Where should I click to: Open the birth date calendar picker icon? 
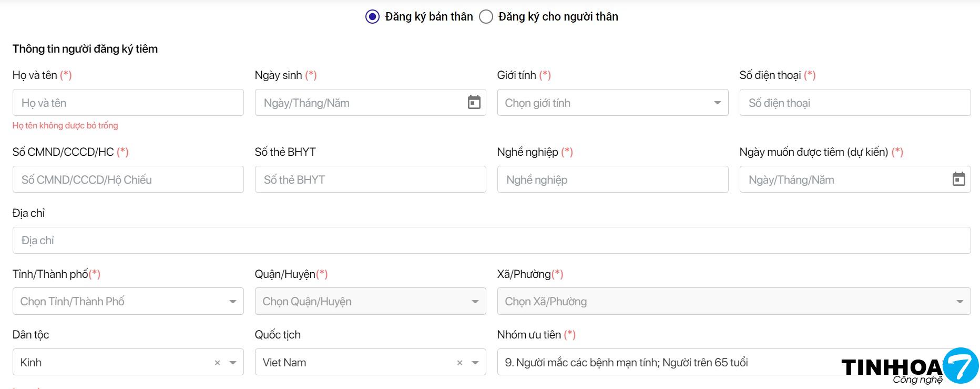pos(474,102)
